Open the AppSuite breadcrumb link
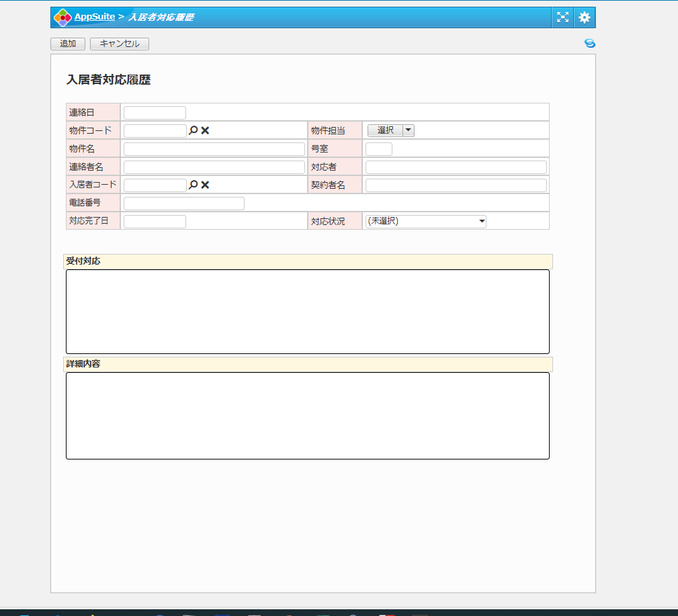 click(x=95, y=17)
